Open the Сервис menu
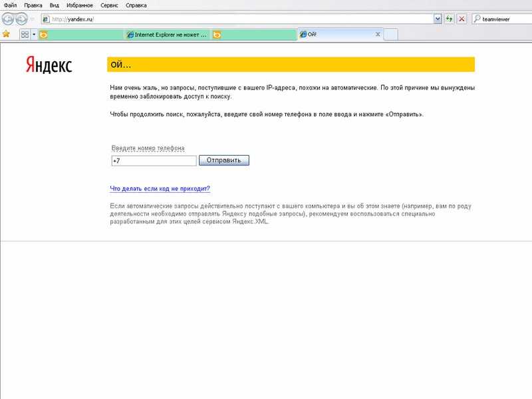Image resolution: width=532 pixels, height=399 pixels. click(109, 5)
